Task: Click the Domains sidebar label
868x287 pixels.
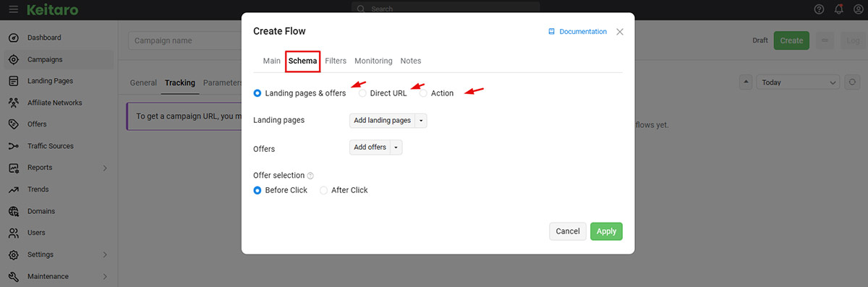Action: point(41,211)
